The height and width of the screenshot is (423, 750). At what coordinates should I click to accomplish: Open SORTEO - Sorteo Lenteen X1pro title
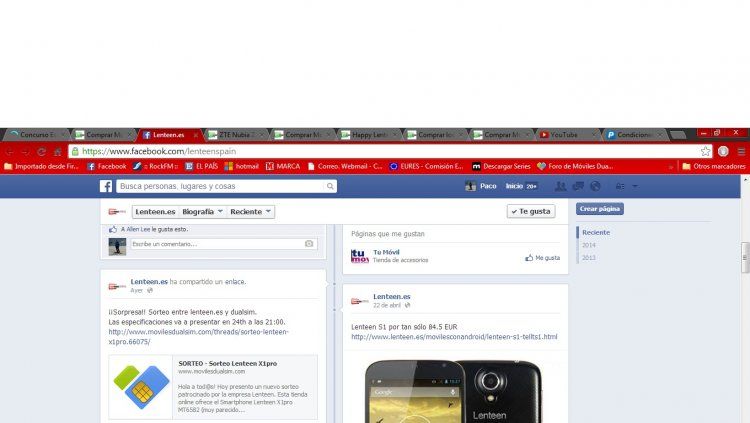pyautogui.click(x=228, y=364)
